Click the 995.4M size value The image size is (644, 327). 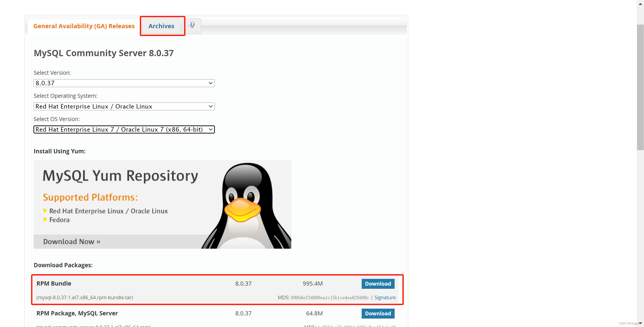312,284
